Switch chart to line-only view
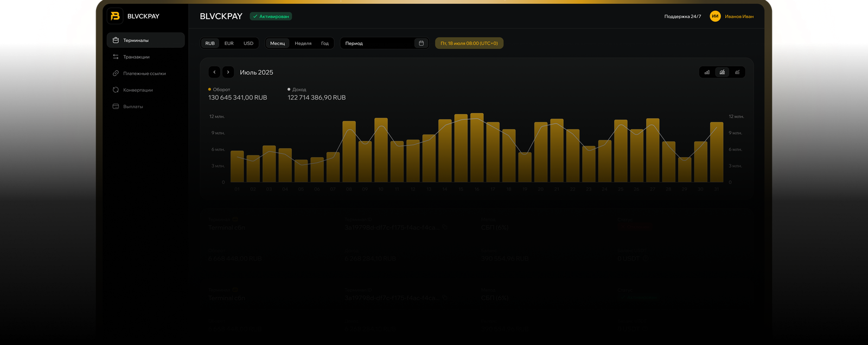Screen dimensions: 868x345 pyautogui.click(x=737, y=72)
